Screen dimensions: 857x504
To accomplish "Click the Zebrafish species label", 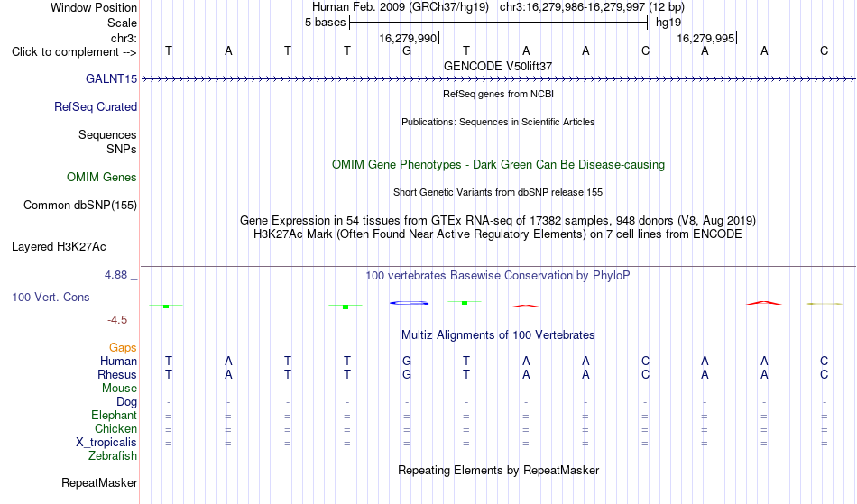I will pos(113,456).
